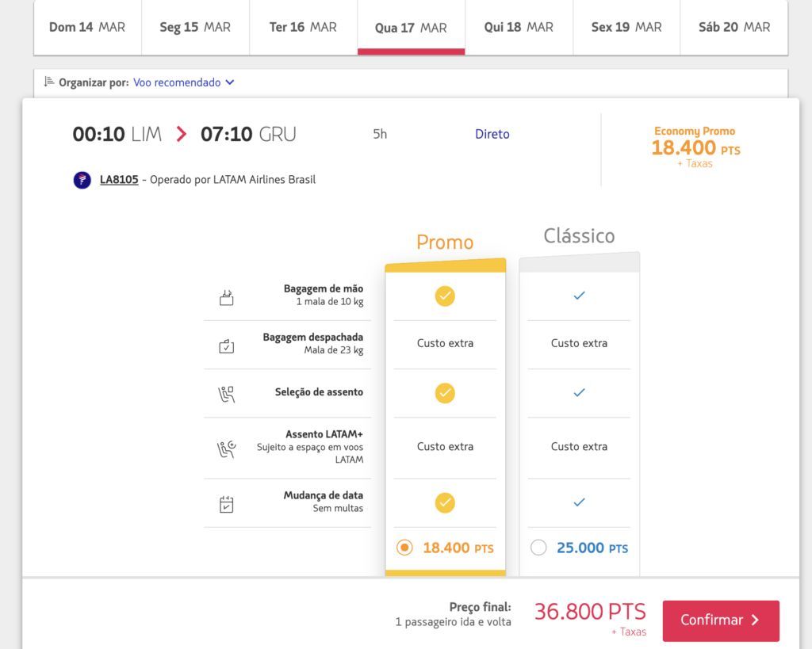Click the seat selection icon

coord(226,394)
